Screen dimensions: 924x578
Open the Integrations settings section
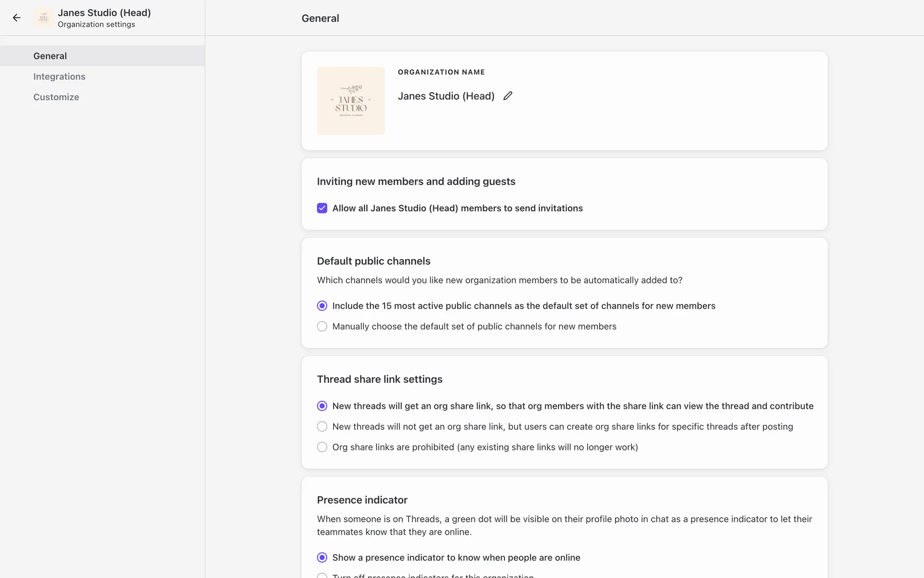coord(59,77)
